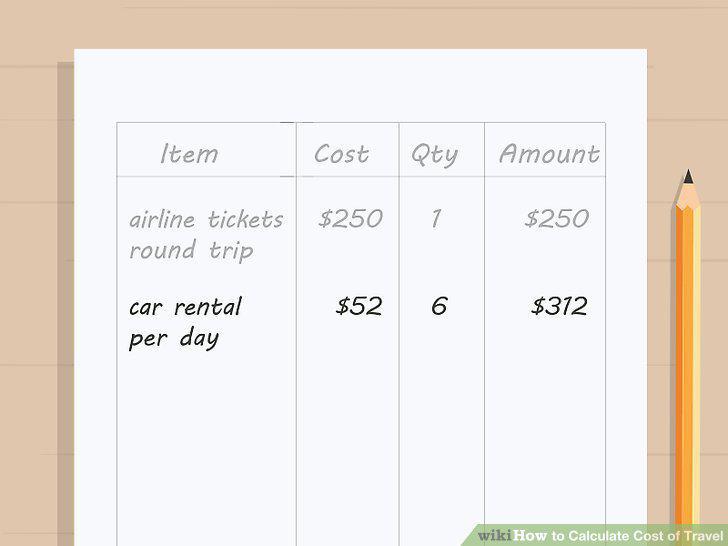Click the dark pencil tip
This screenshot has height=546, width=728.
[x=689, y=177]
